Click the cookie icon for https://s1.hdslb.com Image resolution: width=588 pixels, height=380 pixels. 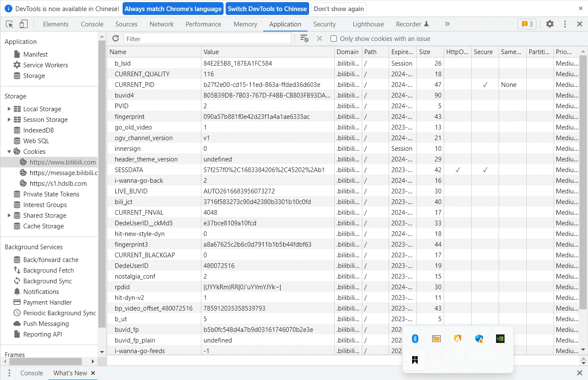tap(23, 184)
